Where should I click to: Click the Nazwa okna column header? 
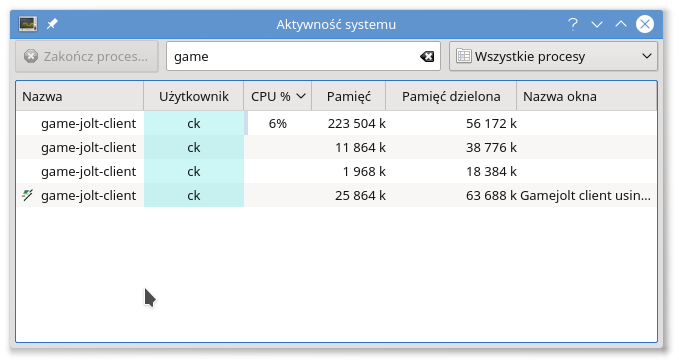click(x=587, y=96)
